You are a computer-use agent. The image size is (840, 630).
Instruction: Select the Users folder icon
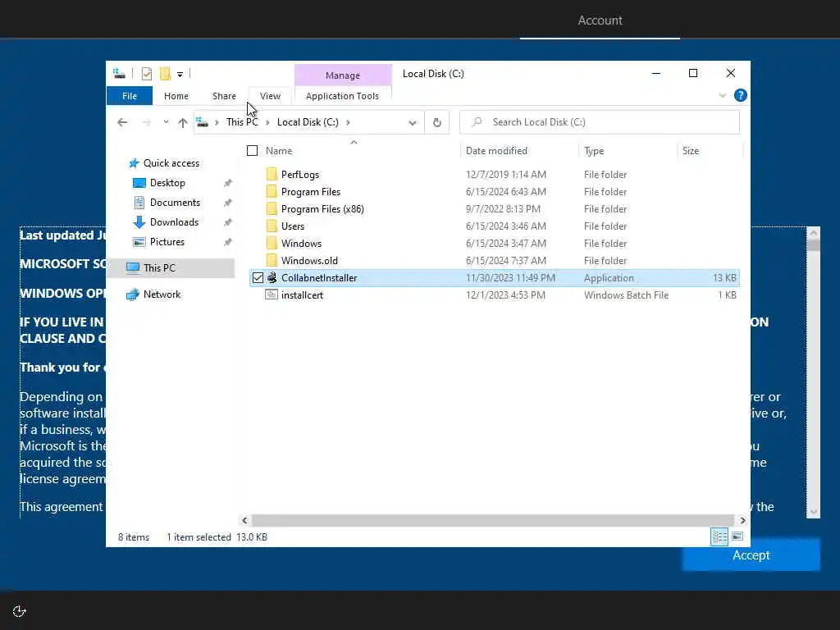[x=272, y=226]
